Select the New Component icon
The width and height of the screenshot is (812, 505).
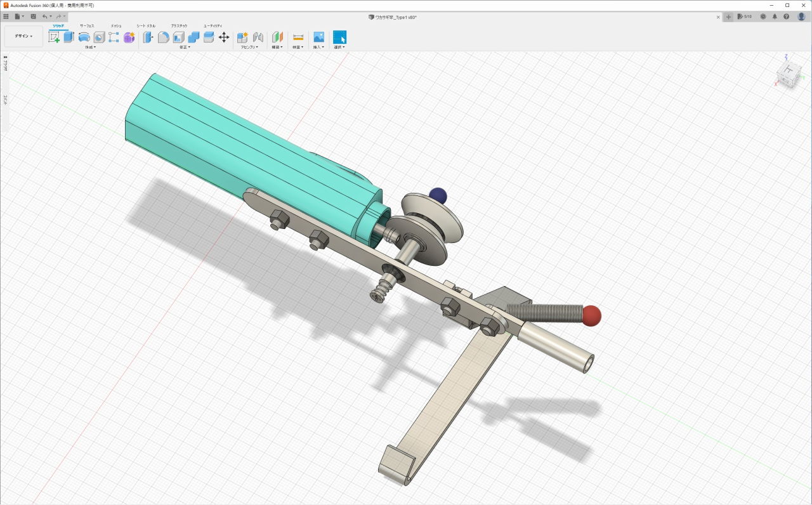click(242, 37)
